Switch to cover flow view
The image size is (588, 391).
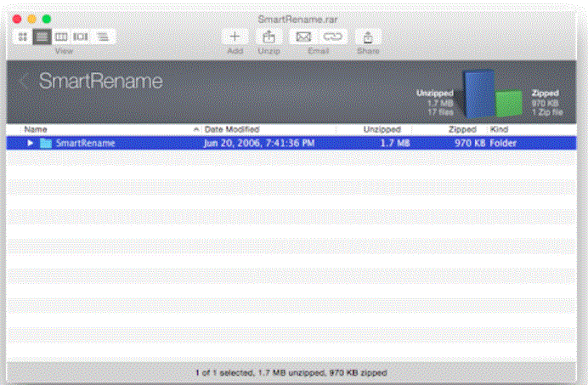pos(80,37)
